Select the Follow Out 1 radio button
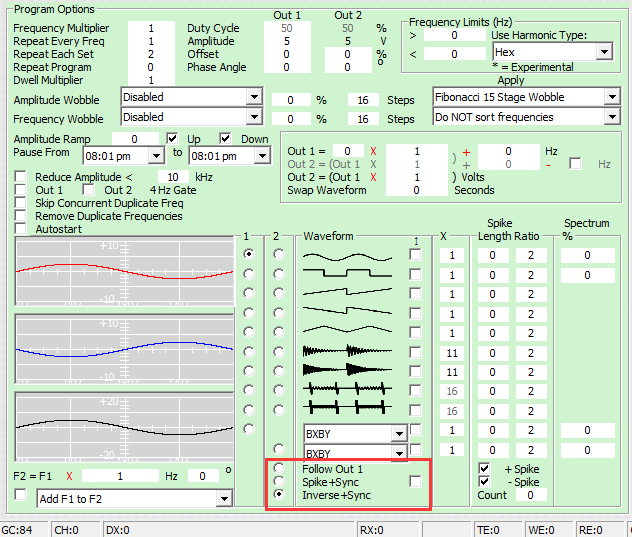The width and height of the screenshot is (632, 537). 278,468
